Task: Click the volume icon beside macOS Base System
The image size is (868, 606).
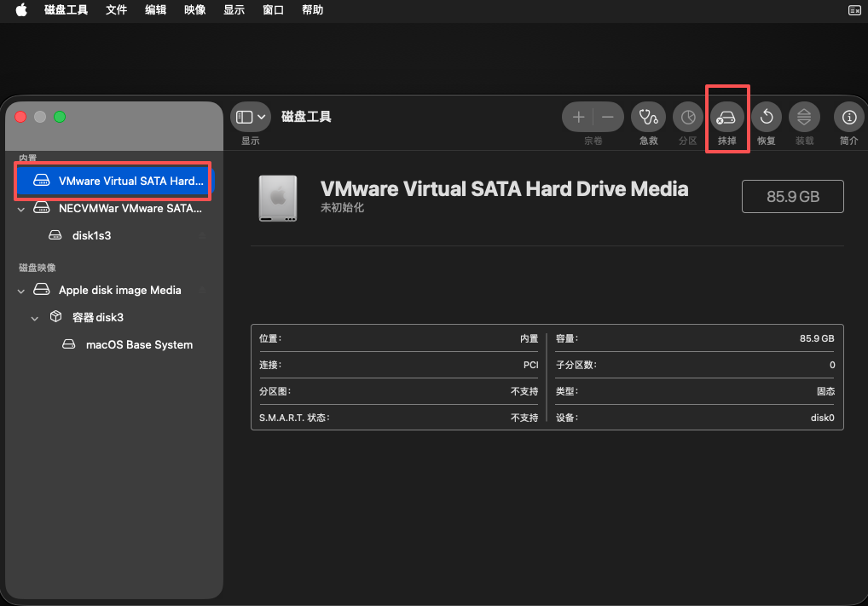Action: 69,344
